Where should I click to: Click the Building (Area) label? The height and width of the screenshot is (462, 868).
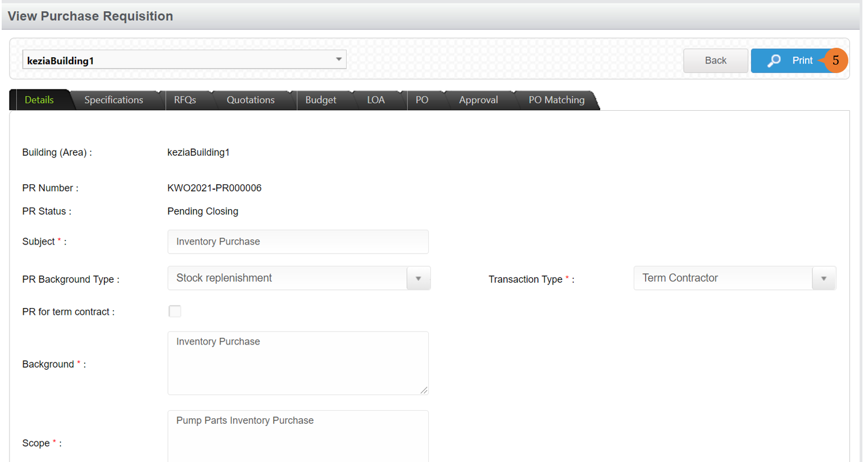point(57,152)
